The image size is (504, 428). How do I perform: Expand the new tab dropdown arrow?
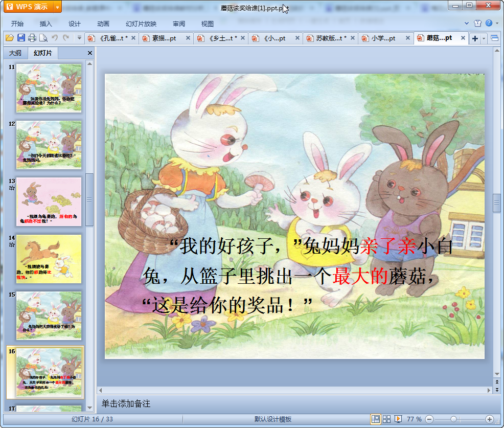coord(484,39)
